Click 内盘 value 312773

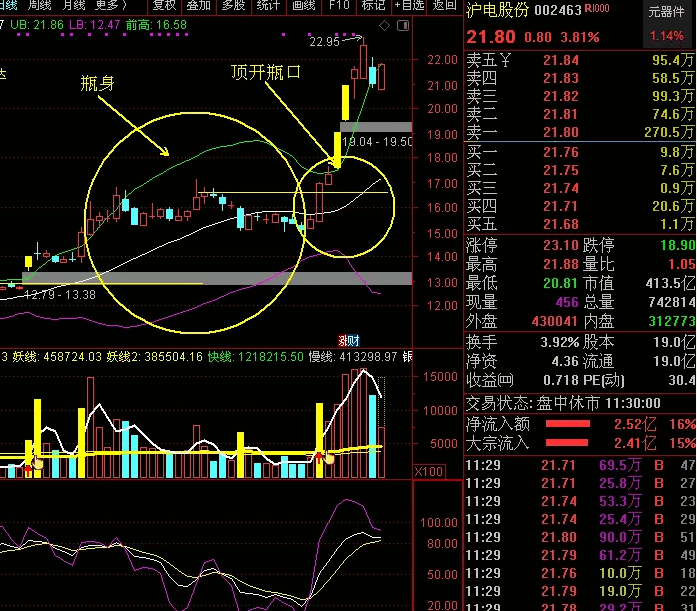point(671,321)
